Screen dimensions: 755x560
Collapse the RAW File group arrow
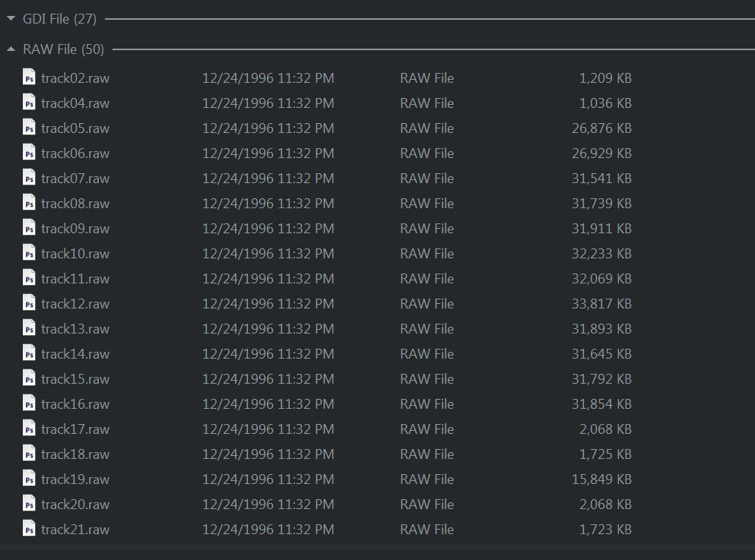pos(11,49)
